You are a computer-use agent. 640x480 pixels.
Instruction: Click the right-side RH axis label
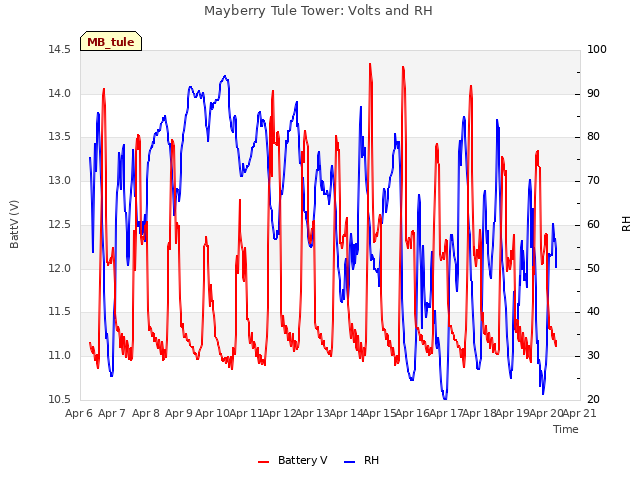[626, 224]
